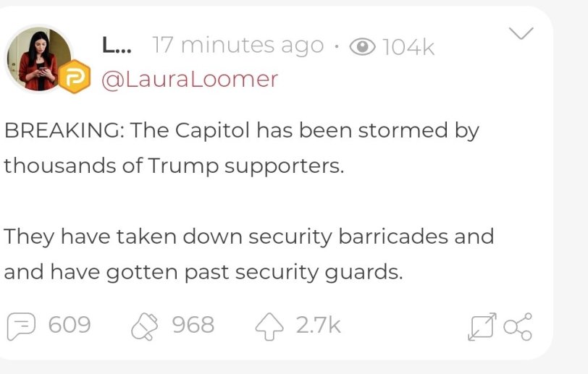588x374 pixels.
Task: Expand the post options chevron
Action: [522, 33]
